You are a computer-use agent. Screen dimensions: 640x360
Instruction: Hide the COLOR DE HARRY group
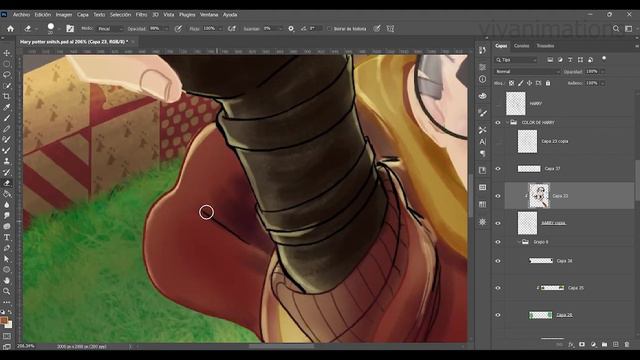click(x=498, y=122)
